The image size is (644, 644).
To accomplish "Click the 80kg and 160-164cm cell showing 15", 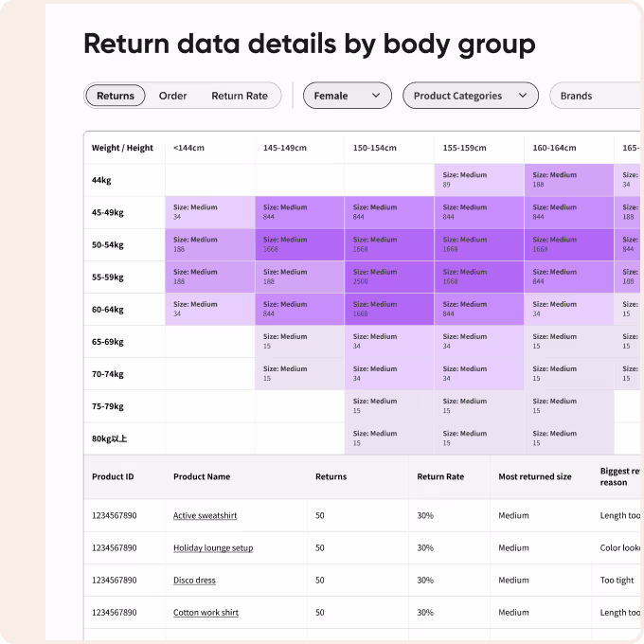I will point(569,438).
